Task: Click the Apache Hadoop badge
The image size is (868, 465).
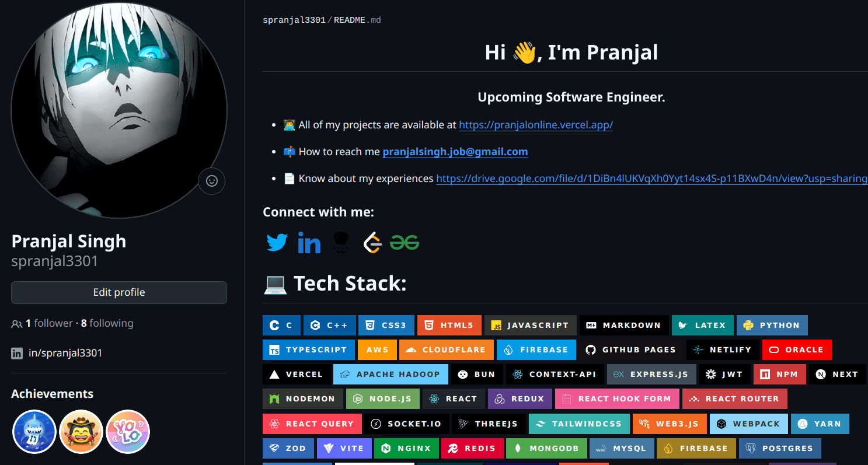Action: [391, 374]
